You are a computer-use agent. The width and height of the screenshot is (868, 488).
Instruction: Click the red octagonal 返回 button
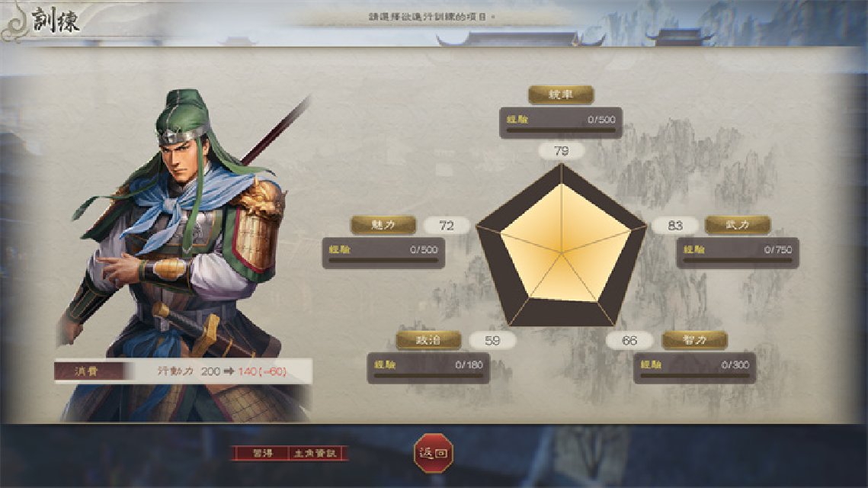tap(434, 453)
